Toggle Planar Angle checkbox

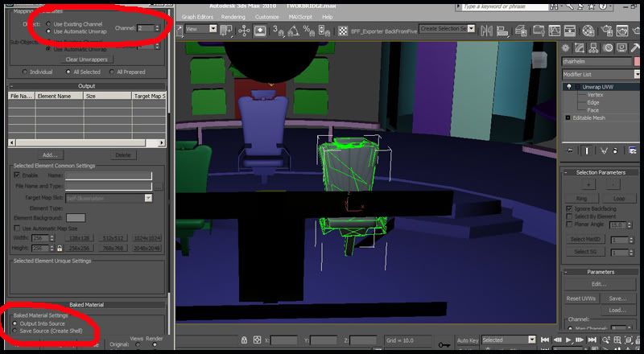coord(569,224)
